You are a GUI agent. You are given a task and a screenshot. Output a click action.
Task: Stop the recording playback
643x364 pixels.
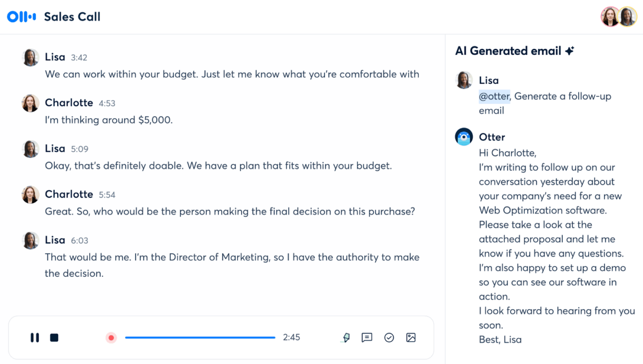coord(54,337)
